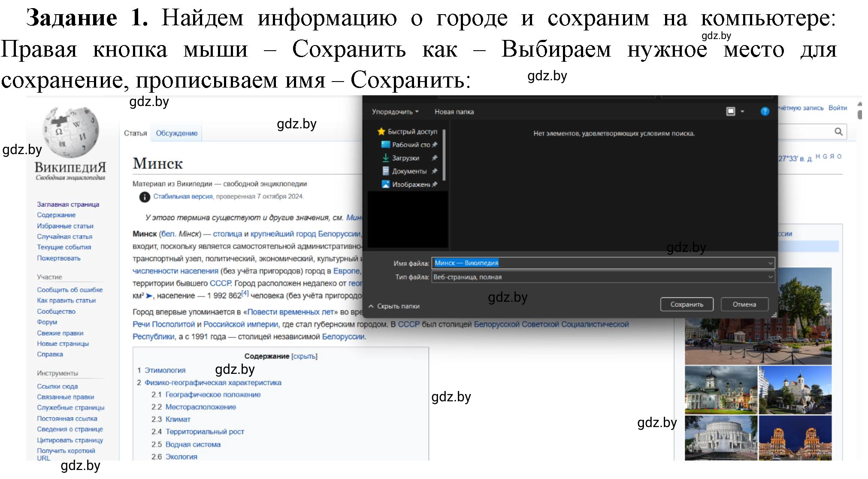Click the navigation pane scrollbar in dialog
This screenshot has width=868, height=479.
[444, 155]
